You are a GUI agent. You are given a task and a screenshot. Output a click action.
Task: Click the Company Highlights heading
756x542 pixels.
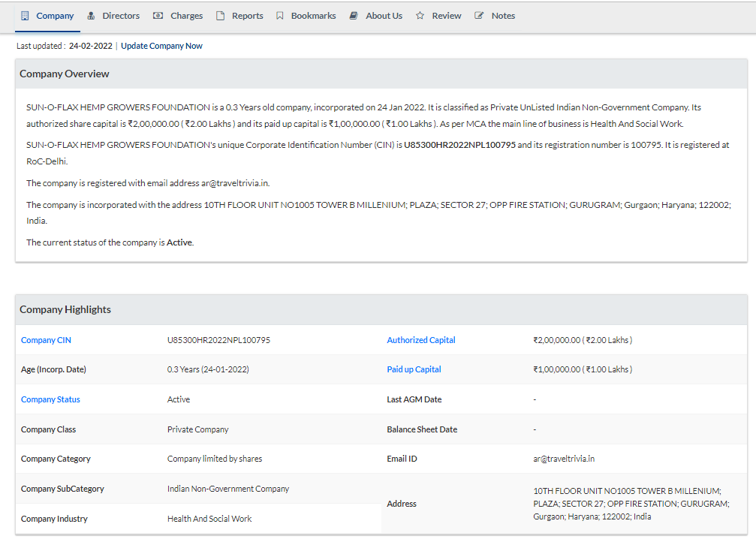[65, 309]
